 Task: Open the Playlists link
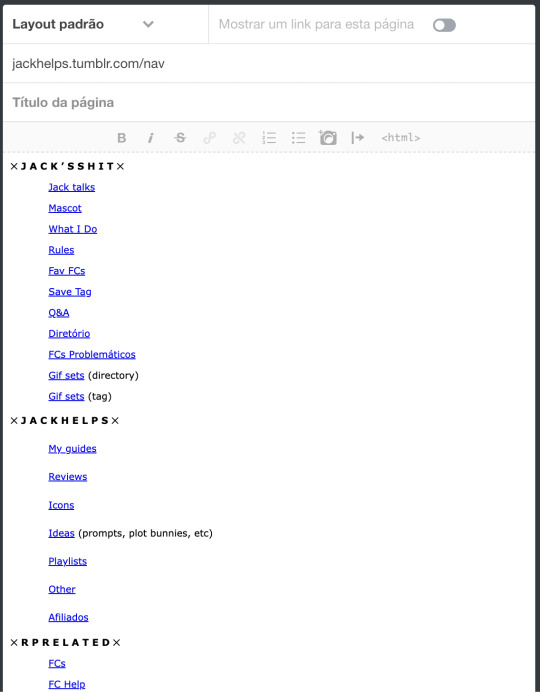[x=68, y=561]
